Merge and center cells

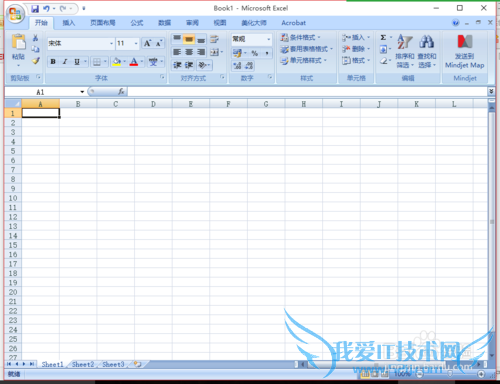[x=215, y=52]
